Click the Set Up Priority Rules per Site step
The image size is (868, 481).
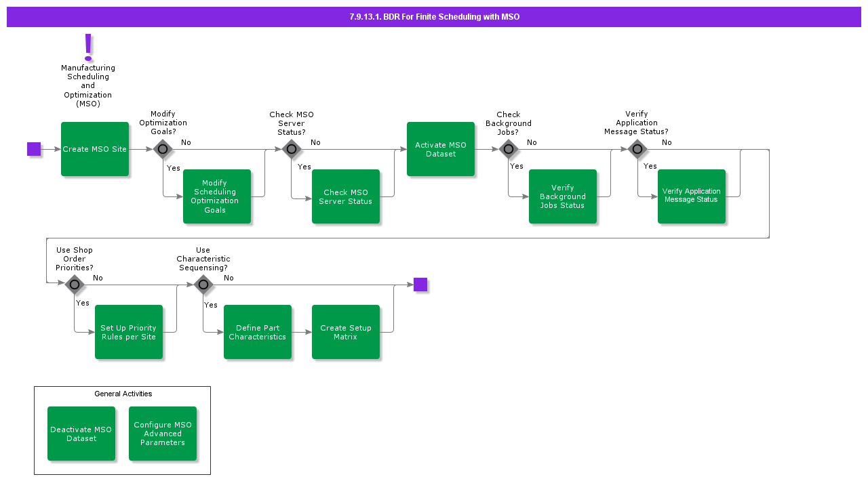[129, 332]
